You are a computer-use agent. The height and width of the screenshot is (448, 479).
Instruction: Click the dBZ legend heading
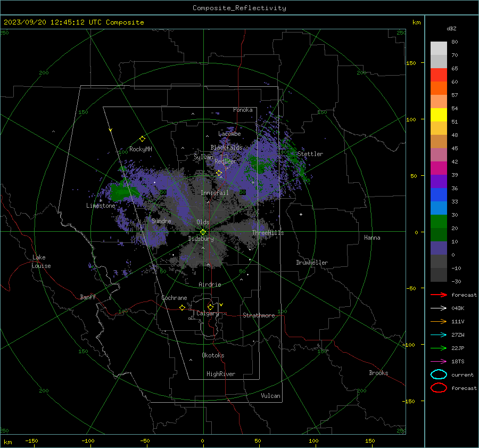(x=451, y=28)
